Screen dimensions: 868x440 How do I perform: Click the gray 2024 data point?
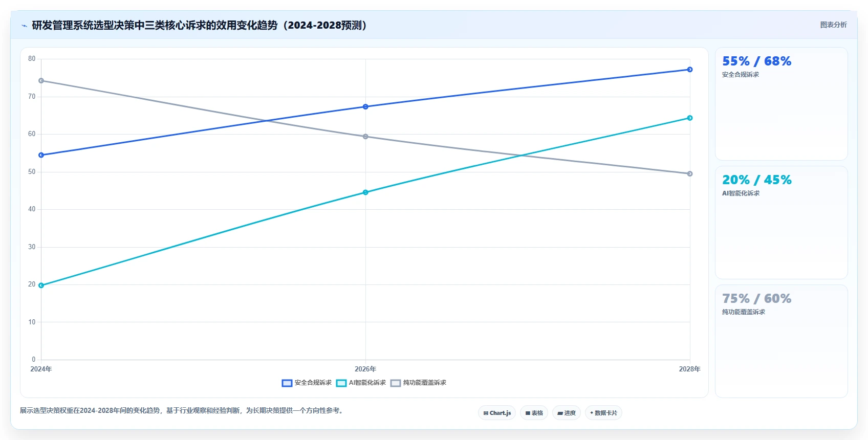[41, 81]
